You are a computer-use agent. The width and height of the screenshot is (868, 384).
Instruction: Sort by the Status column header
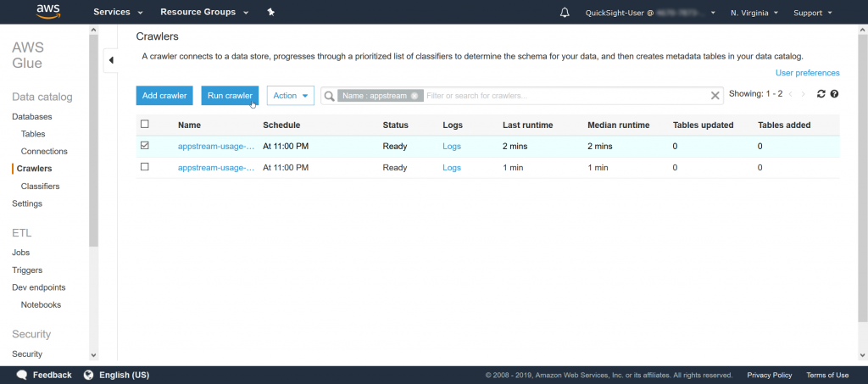coord(395,125)
